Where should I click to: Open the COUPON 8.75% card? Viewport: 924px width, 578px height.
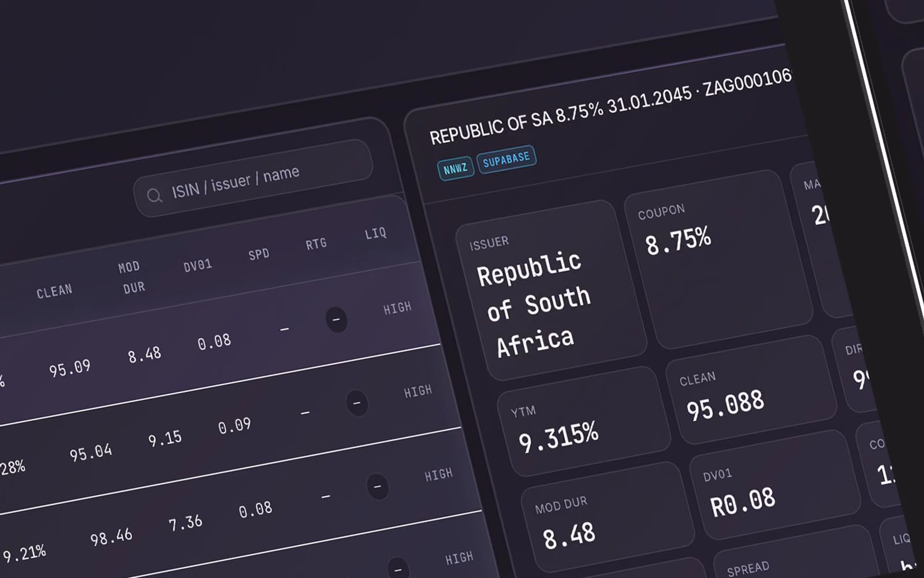pyautogui.click(x=718, y=259)
